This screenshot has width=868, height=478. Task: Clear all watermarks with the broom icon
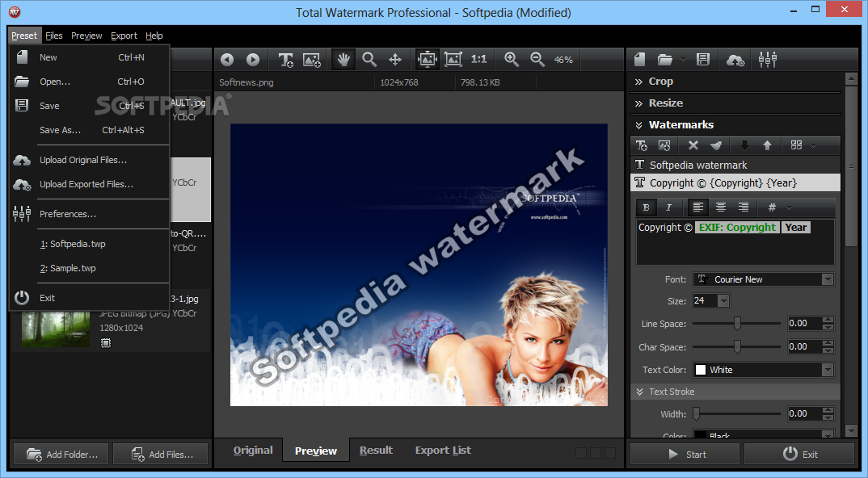tap(716, 145)
